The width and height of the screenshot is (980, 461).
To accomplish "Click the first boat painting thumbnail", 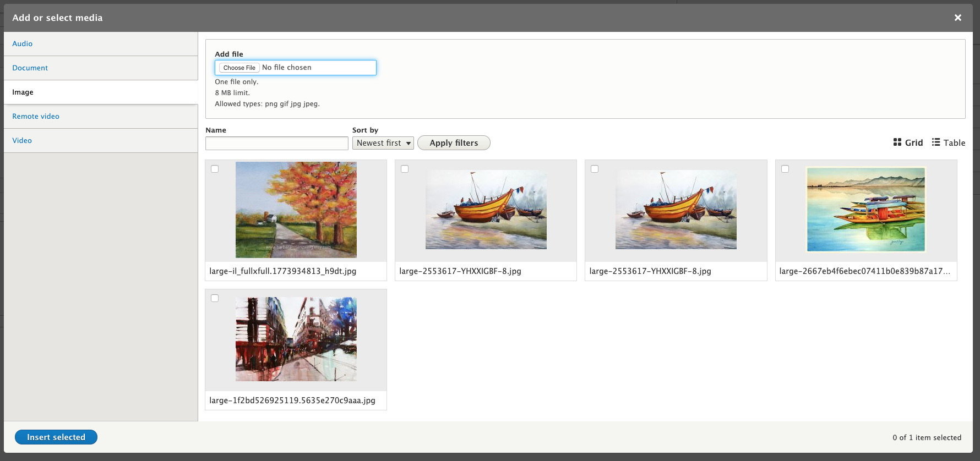I will [486, 210].
